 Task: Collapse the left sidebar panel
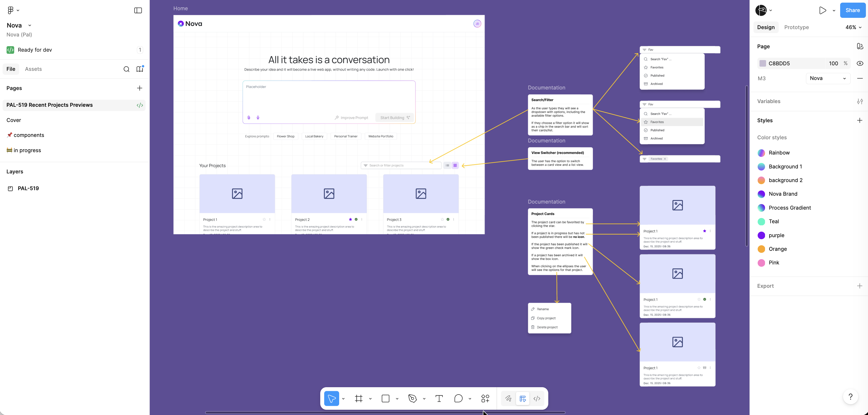[138, 10]
